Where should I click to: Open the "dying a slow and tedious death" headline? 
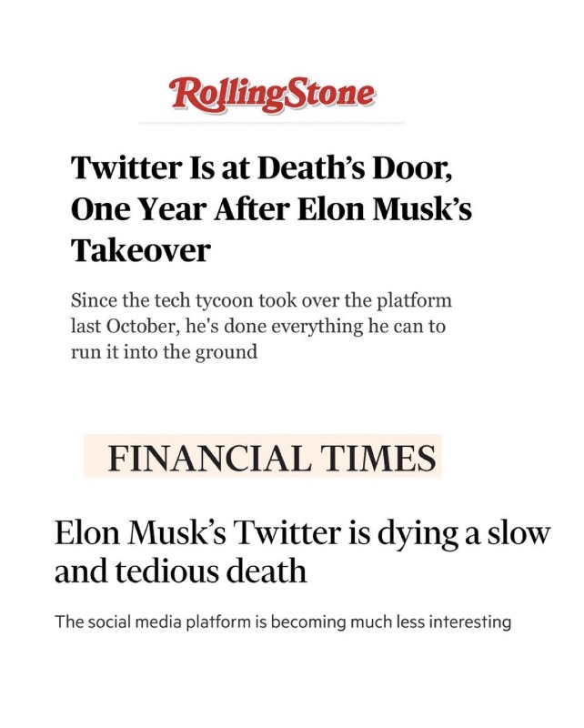(x=302, y=551)
